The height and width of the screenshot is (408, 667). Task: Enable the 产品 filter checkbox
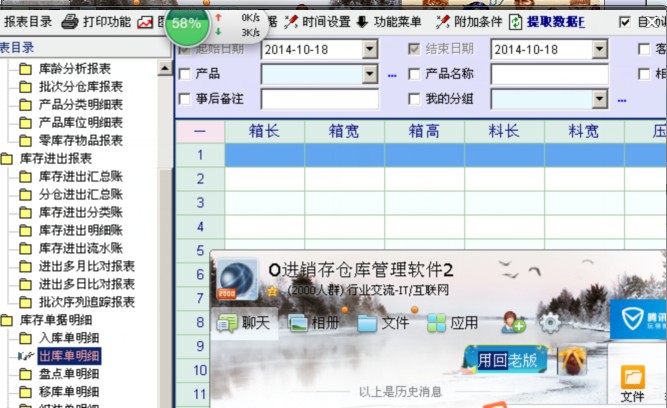pos(184,74)
